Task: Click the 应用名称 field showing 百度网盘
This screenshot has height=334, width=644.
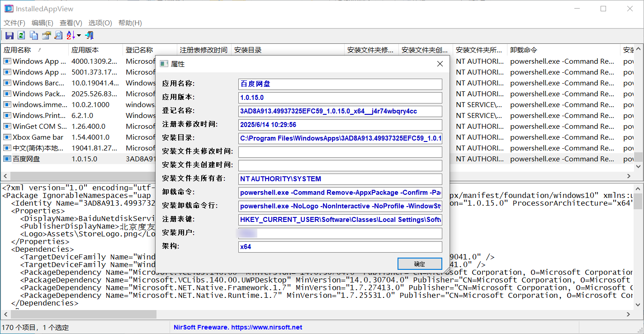Action: (x=340, y=84)
